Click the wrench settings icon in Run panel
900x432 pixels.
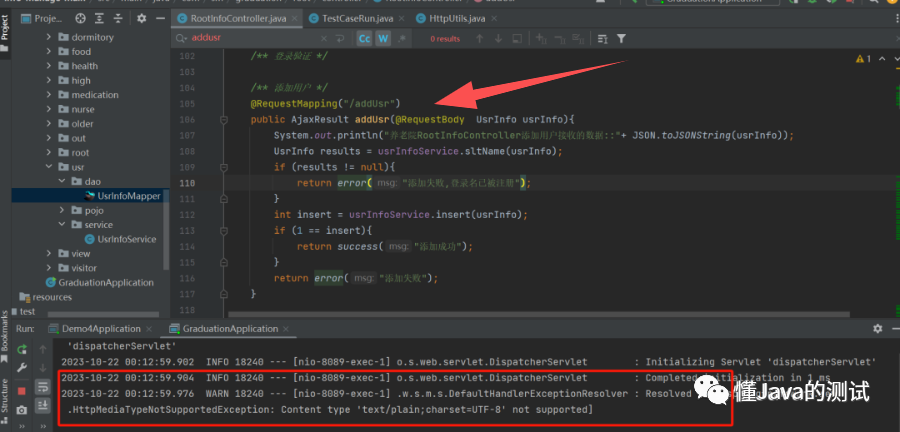(22, 368)
